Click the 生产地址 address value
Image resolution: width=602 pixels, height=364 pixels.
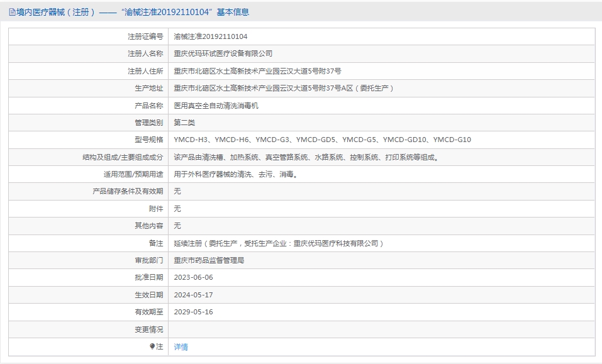tap(284, 88)
